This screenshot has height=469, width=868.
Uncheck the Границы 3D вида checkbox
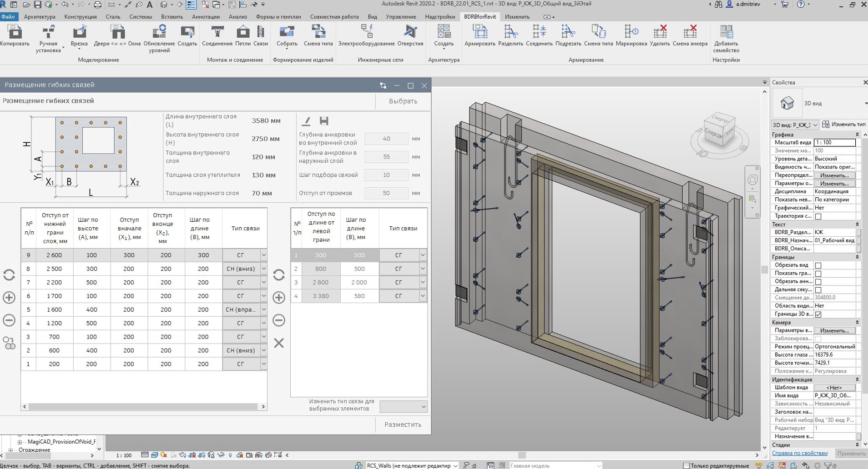pos(818,314)
